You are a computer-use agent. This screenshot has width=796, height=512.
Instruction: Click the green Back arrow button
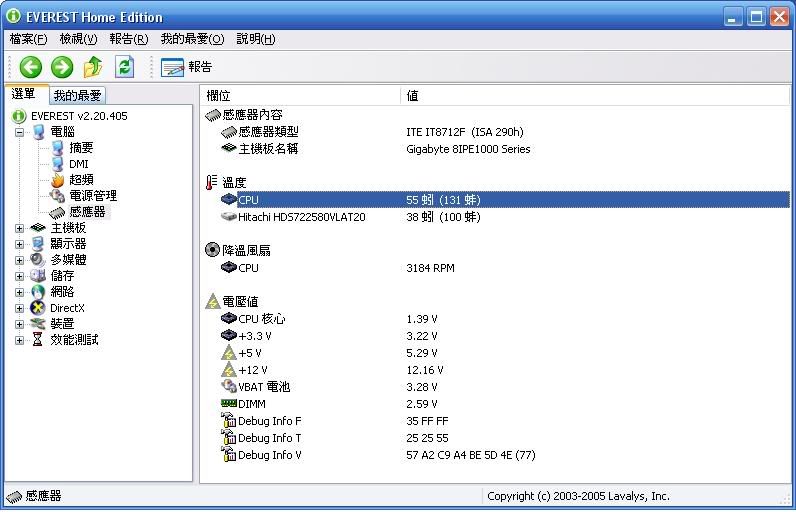point(30,67)
